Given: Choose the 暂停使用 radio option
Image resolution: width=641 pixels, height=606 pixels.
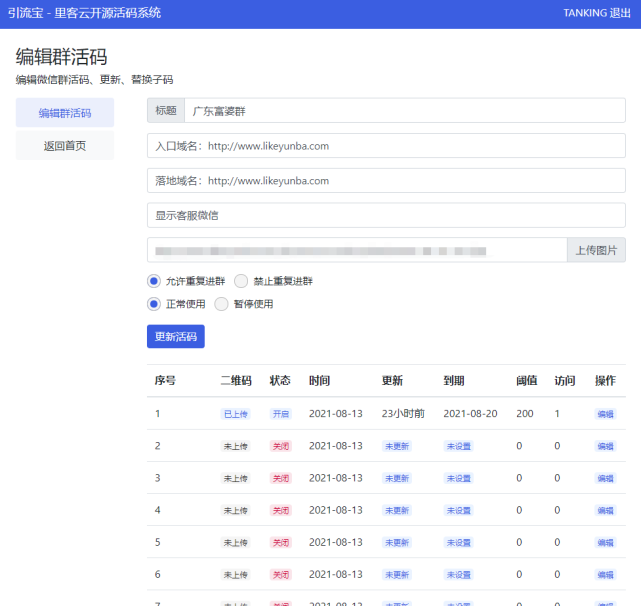Looking at the screenshot, I should pyautogui.click(x=221, y=304).
